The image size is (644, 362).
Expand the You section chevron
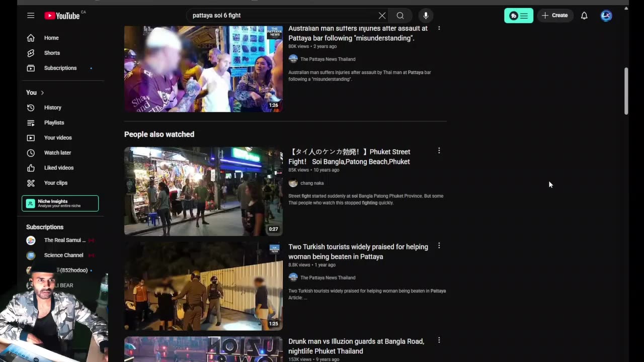tap(42, 93)
